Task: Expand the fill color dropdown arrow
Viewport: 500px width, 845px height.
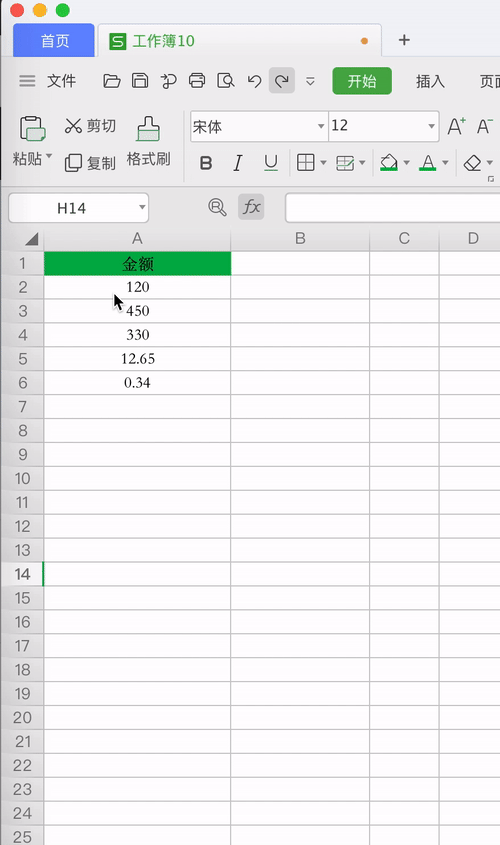Action: 407,163
